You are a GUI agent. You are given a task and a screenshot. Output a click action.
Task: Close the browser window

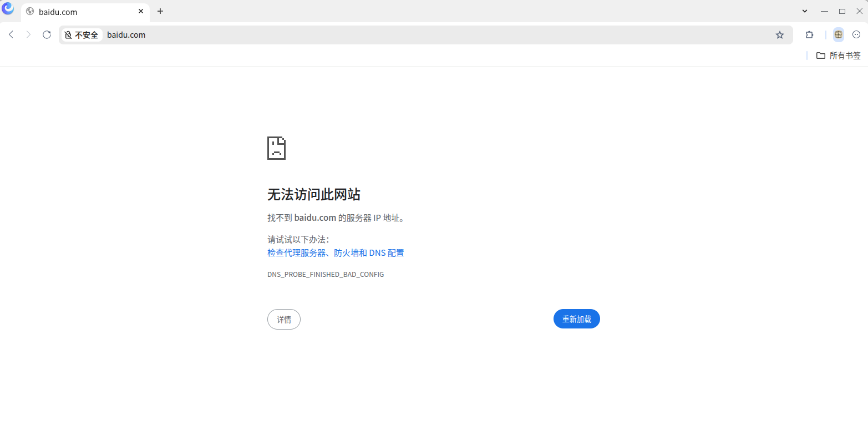(860, 11)
